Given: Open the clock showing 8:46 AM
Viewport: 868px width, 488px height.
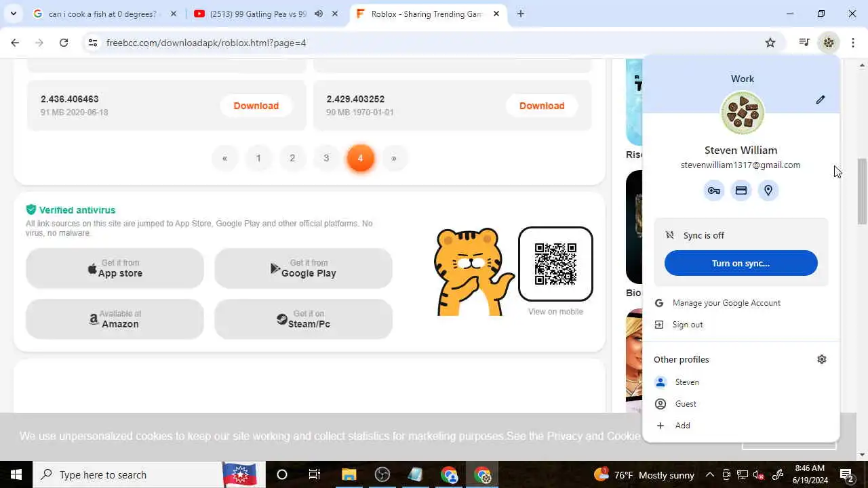Looking at the screenshot, I should [810, 474].
